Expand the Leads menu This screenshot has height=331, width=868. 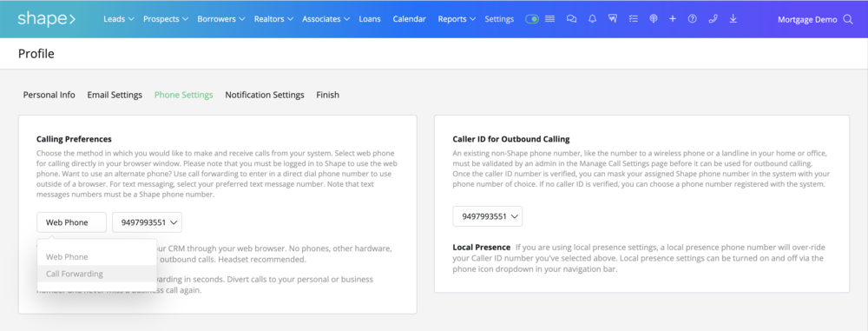(119, 19)
